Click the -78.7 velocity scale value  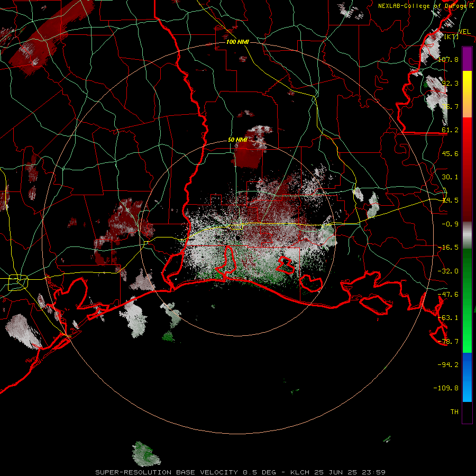pos(448,341)
